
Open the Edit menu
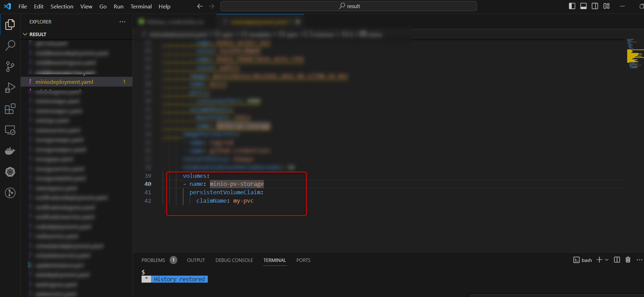(x=39, y=6)
